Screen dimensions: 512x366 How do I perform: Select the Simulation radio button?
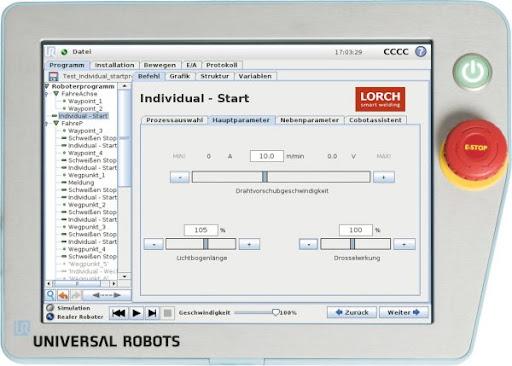[50, 308]
